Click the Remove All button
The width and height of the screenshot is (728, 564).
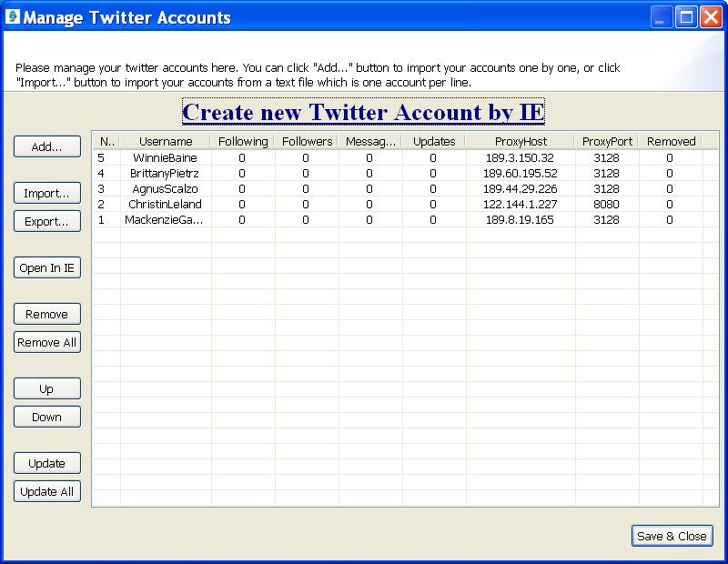47,343
